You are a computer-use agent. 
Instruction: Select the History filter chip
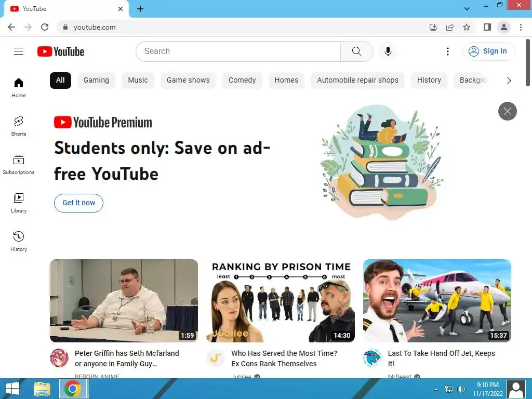pos(429,81)
